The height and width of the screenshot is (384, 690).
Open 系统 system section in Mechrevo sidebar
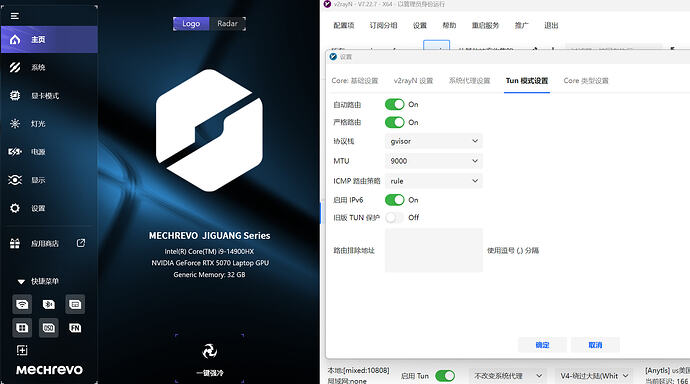click(x=49, y=67)
